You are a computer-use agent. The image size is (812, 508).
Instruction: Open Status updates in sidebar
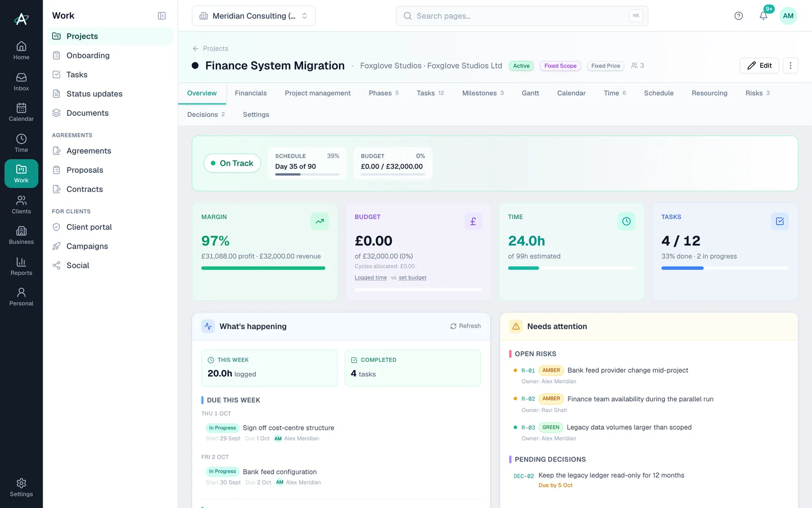click(x=110, y=94)
